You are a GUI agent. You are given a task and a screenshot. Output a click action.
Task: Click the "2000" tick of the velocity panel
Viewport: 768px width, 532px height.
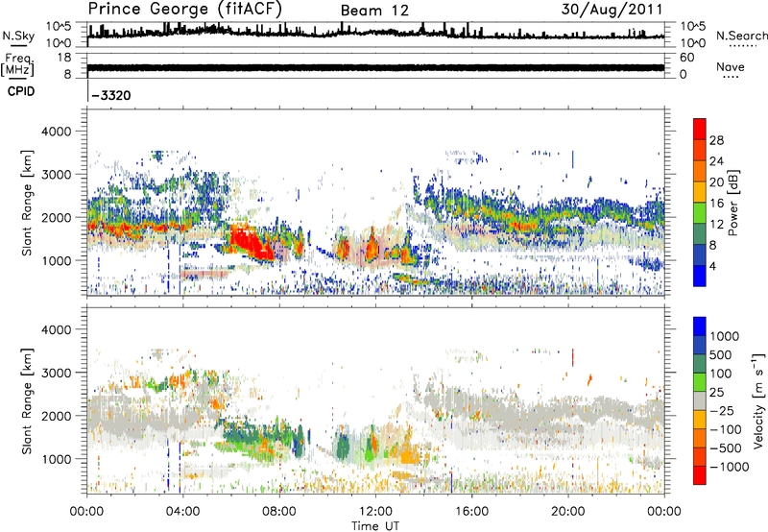click(59, 416)
